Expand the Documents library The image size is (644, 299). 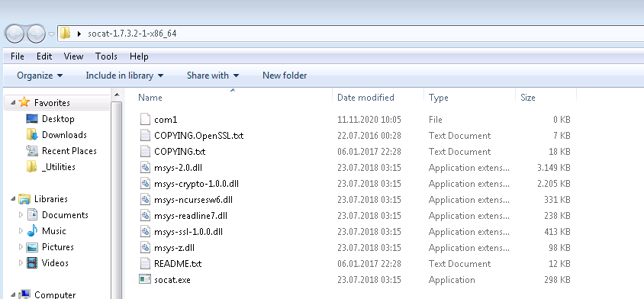click(x=21, y=215)
